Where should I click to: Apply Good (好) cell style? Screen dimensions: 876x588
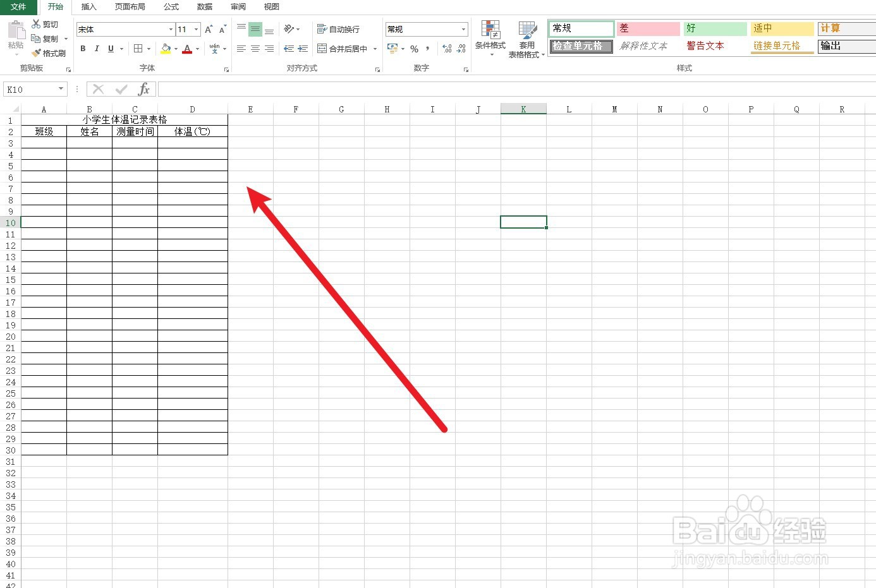point(715,28)
